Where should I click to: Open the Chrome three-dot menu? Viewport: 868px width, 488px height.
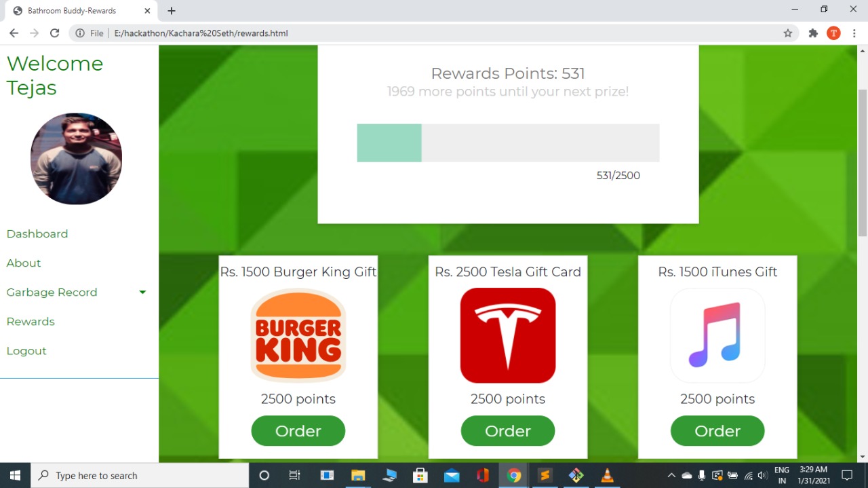pyautogui.click(x=854, y=33)
